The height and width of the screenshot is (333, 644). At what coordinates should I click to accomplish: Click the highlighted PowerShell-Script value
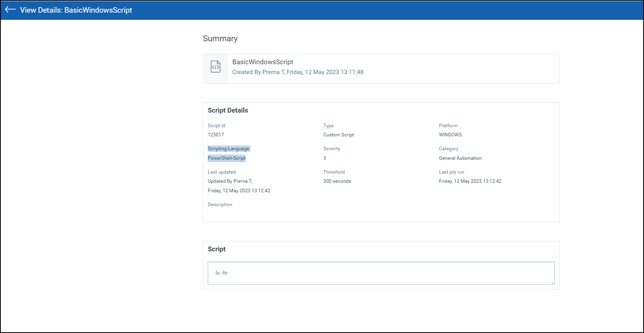[x=227, y=158]
